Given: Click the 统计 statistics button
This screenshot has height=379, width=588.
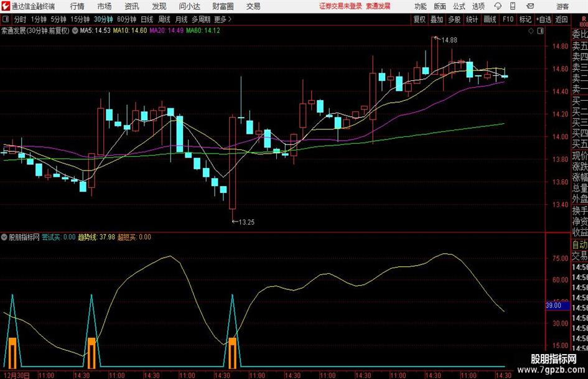Looking at the screenshot, I should (x=472, y=19).
